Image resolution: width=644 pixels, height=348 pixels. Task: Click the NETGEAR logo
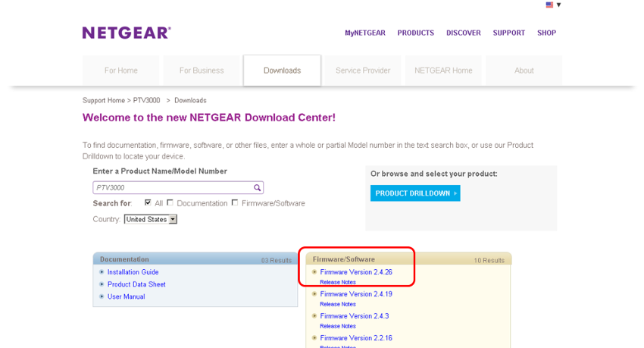[127, 33]
